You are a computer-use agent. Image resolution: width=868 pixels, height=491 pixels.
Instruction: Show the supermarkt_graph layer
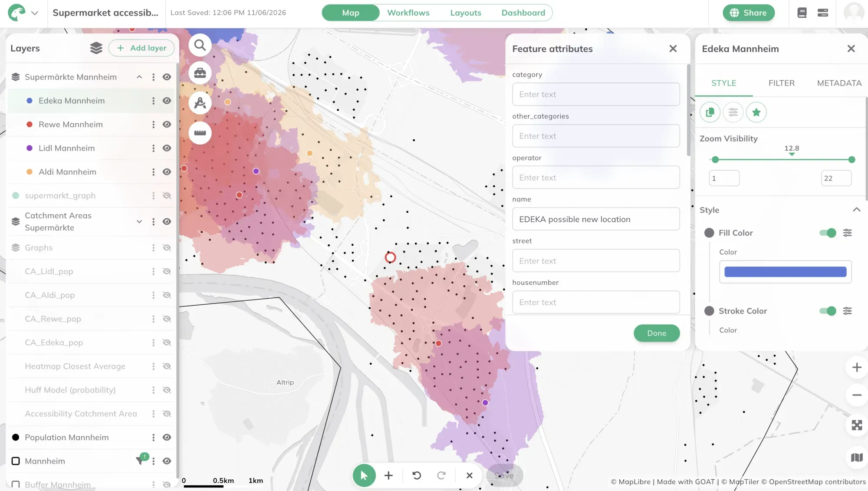click(167, 196)
